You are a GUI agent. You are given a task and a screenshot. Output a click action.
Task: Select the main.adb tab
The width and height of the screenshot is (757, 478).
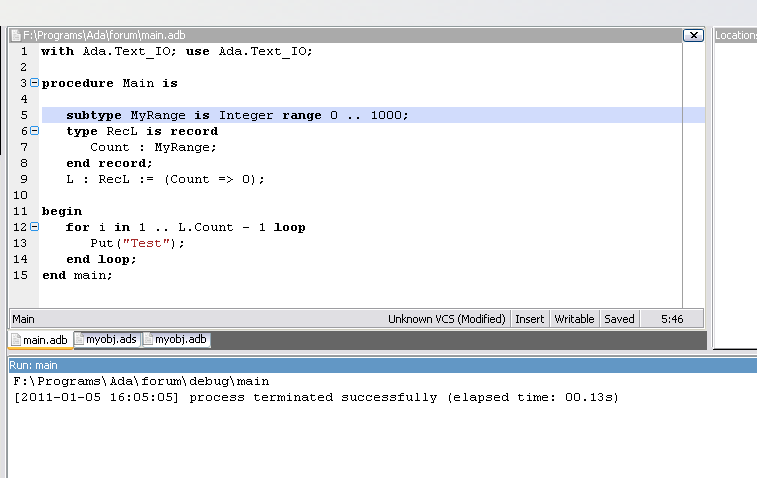pos(42,340)
